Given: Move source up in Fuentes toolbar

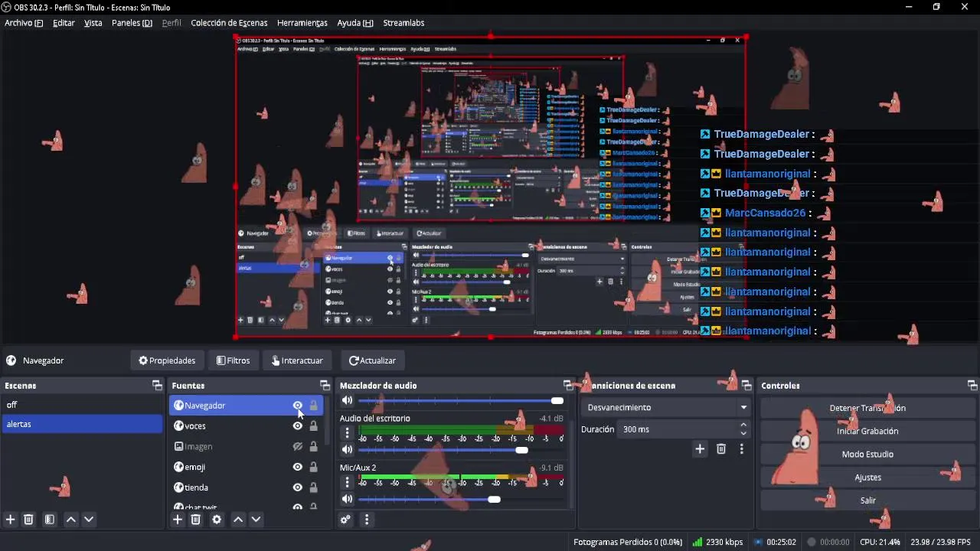Looking at the screenshot, I should point(238,520).
